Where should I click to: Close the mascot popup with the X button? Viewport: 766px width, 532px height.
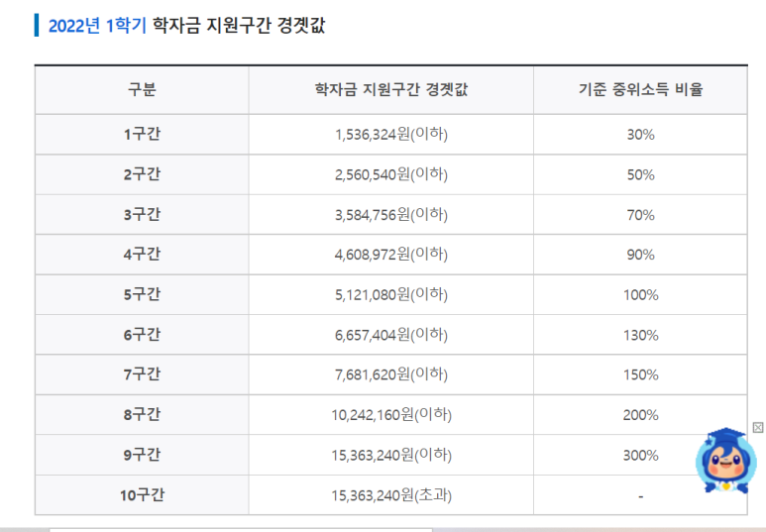pyautogui.click(x=758, y=427)
